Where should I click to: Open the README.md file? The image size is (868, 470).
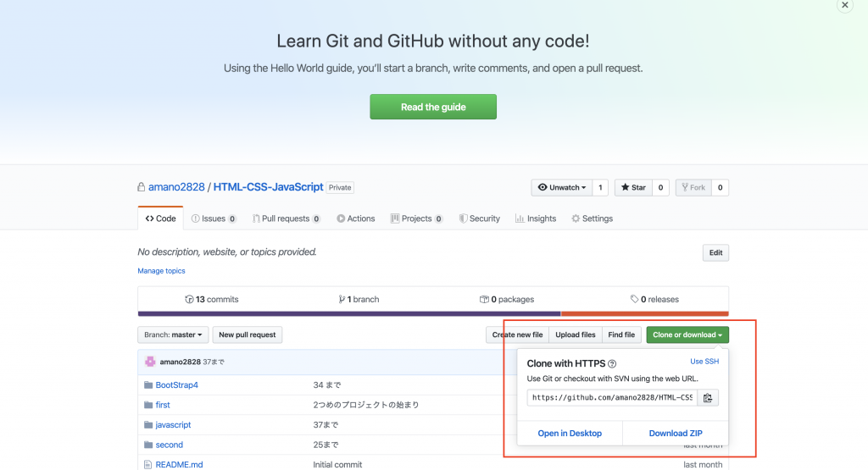point(179,464)
